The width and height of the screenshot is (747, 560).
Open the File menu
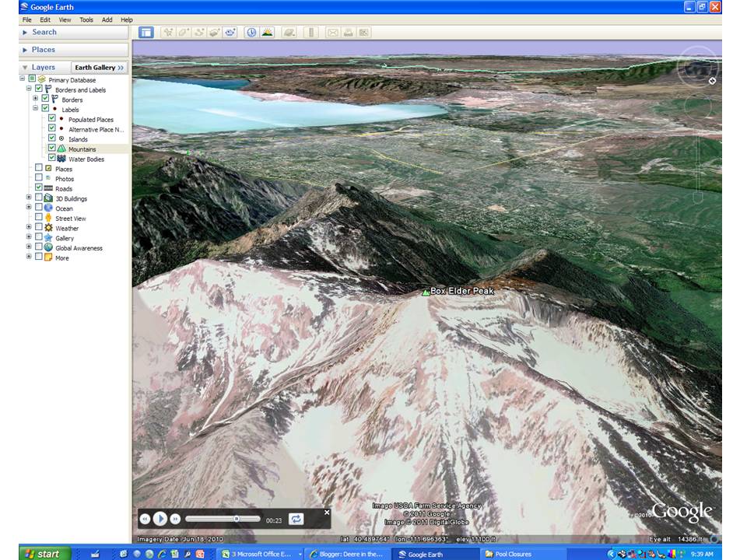click(26, 19)
